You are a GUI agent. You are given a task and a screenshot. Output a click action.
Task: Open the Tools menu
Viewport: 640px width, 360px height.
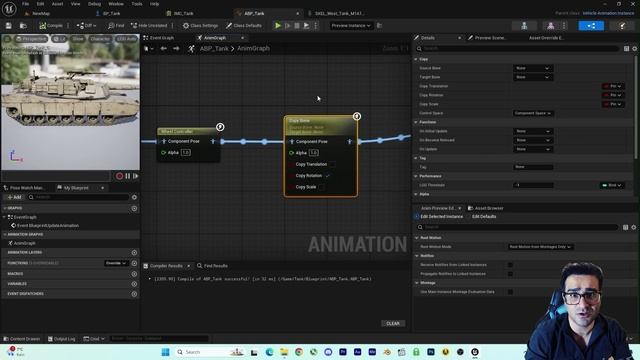pyautogui.click(x=137, y=4)
